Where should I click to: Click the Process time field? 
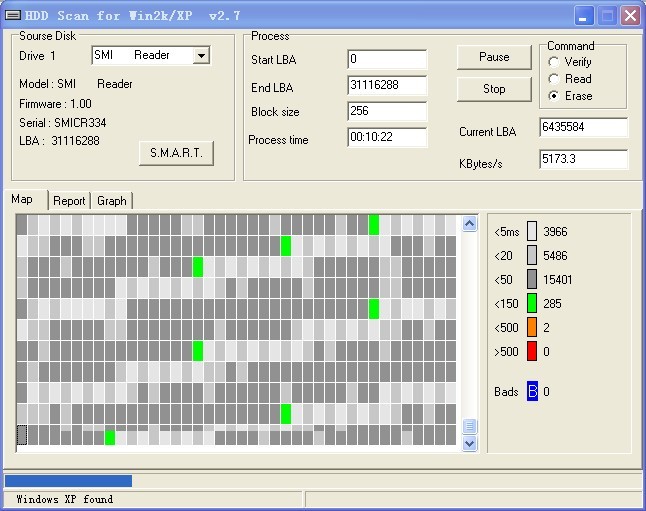coord(387,137)
